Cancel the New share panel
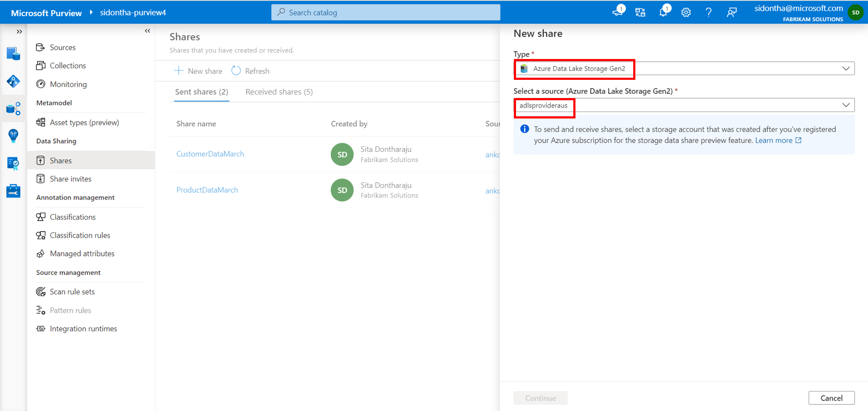The image size is (868, 411). 831,398
